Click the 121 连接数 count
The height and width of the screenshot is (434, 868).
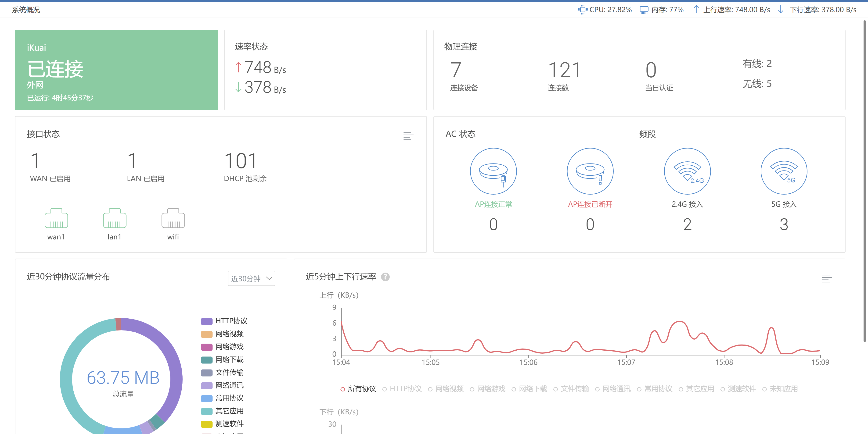[564, 70]
